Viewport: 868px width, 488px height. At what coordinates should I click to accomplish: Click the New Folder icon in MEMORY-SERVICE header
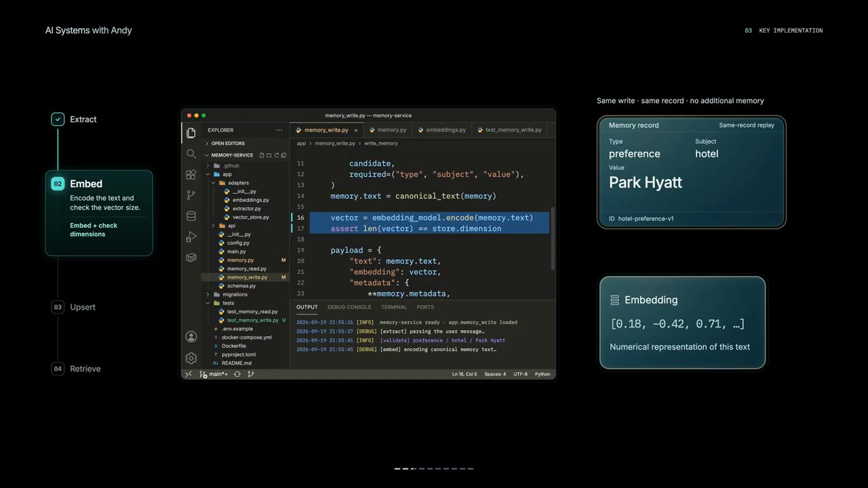coord(269,155)
